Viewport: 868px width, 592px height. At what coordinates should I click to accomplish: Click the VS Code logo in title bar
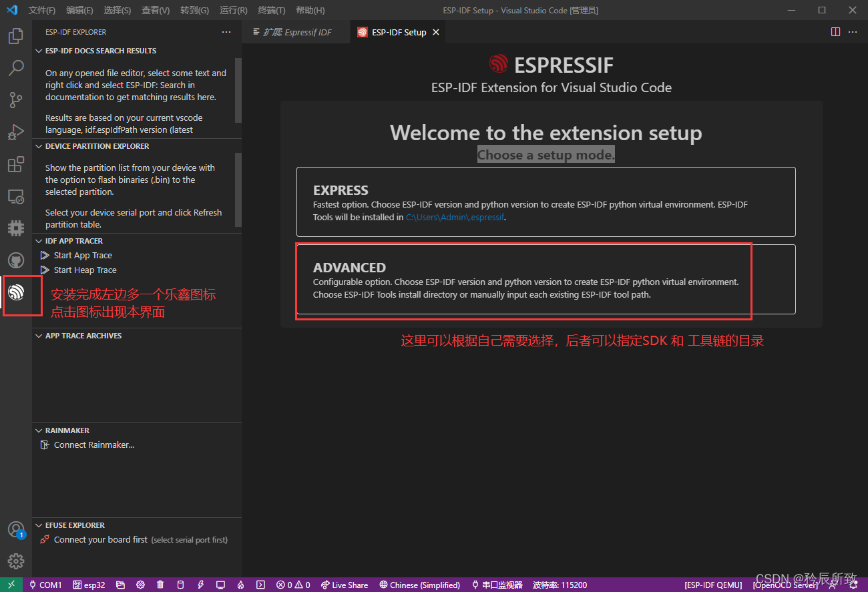11,10
